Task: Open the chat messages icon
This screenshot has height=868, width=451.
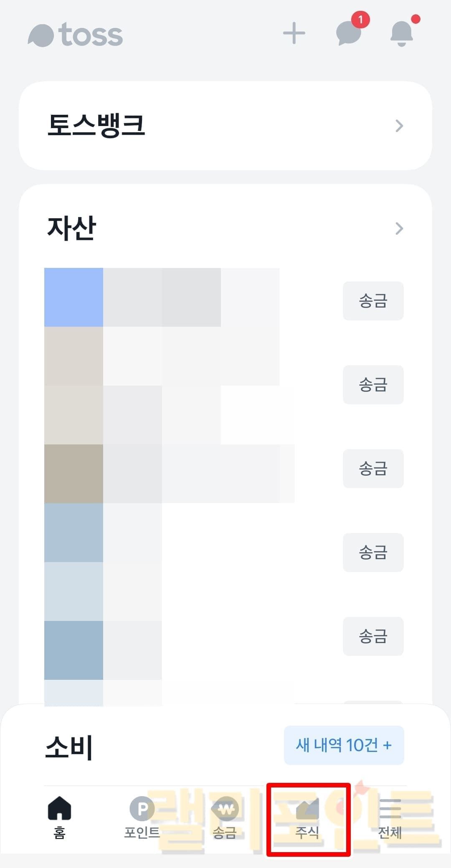Action: (349, 33)
